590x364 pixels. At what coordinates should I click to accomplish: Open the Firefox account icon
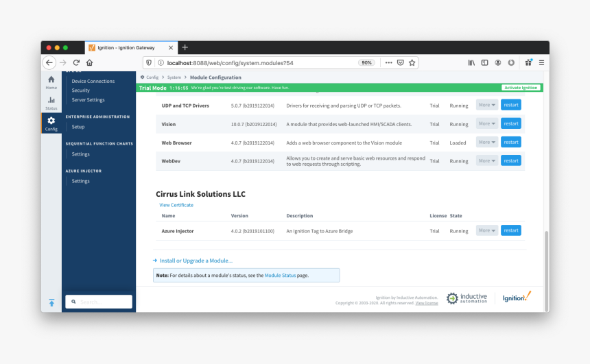coord(498,63)
